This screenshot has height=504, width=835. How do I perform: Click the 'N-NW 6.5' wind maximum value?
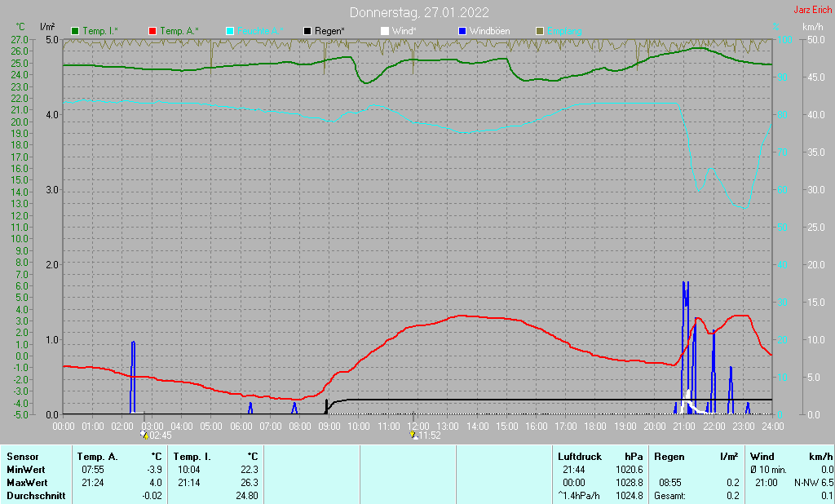(814, 483)
